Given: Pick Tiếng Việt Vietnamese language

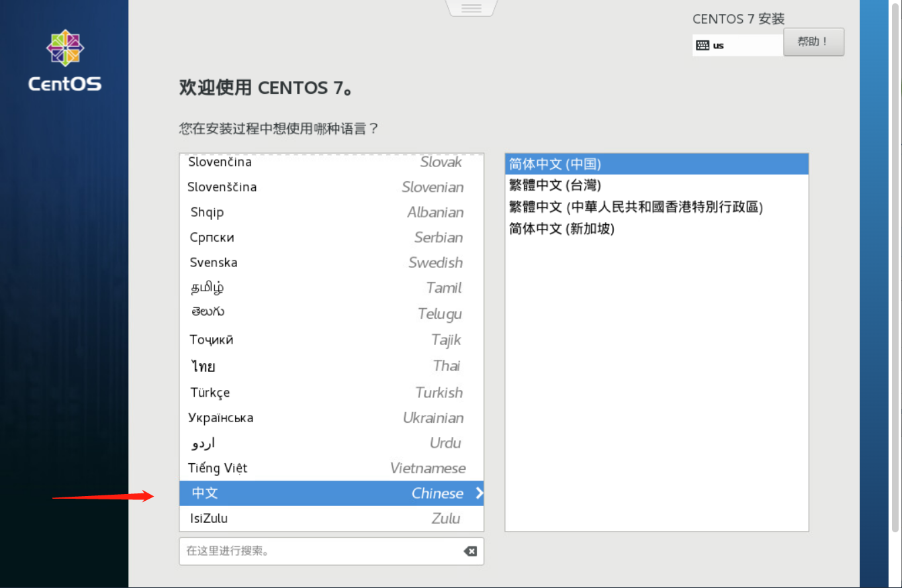Looking at the screenshot, I should click(x=331, y=469).
